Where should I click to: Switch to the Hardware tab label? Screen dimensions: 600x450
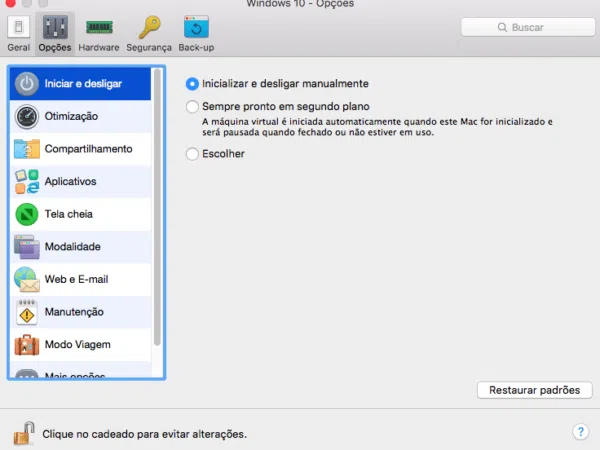click(x=99, y=47)
